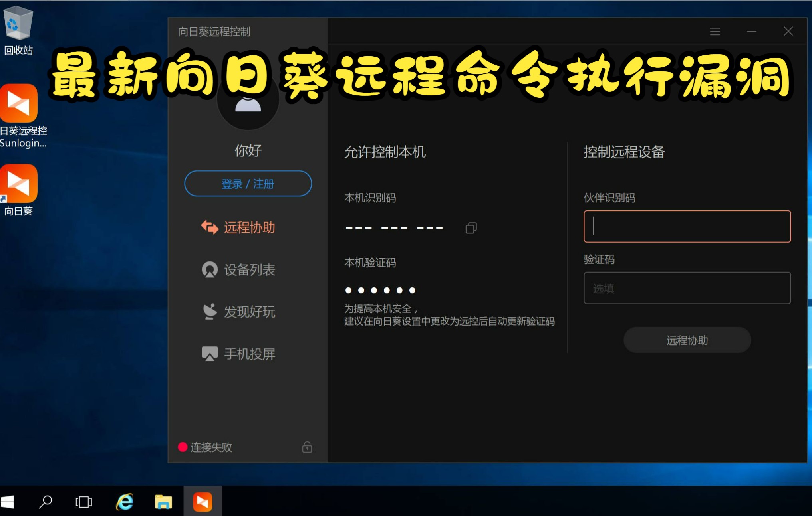This screenshot has height=516, width=812.
Task: Select the 向日葵 shortcut desktop icon
Action: point(19,190)
